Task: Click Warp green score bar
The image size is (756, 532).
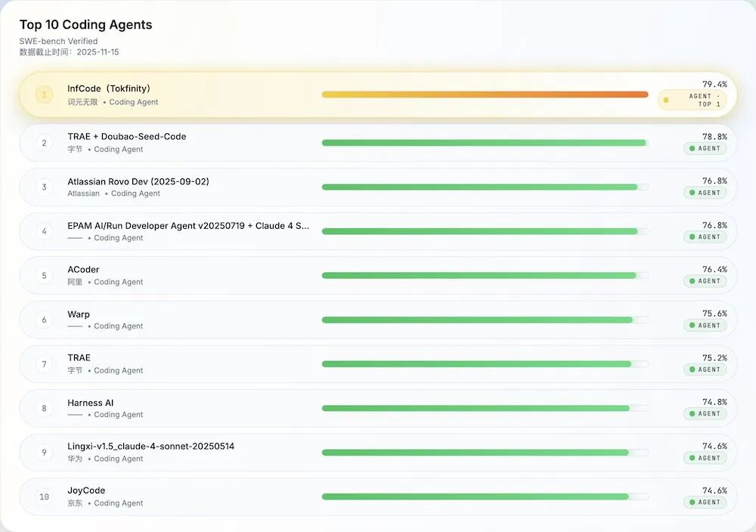Action: click(x=477, y=320)
